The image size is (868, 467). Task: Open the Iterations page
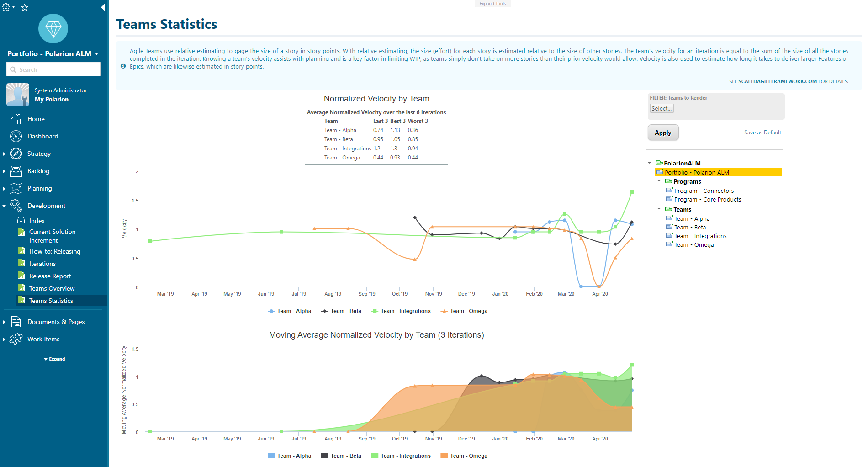pyautogui.click(x=42, y=264)
